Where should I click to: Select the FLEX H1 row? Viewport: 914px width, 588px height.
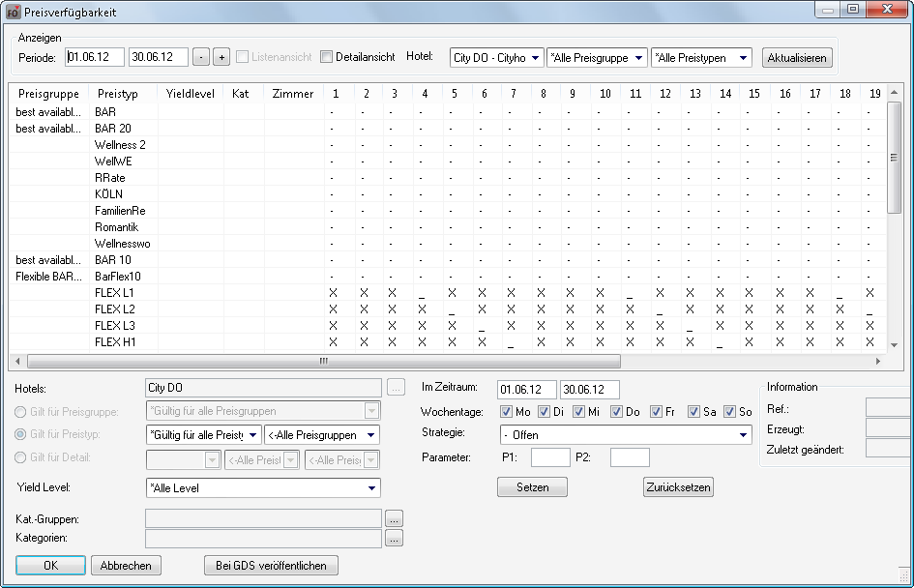(448, 342)
